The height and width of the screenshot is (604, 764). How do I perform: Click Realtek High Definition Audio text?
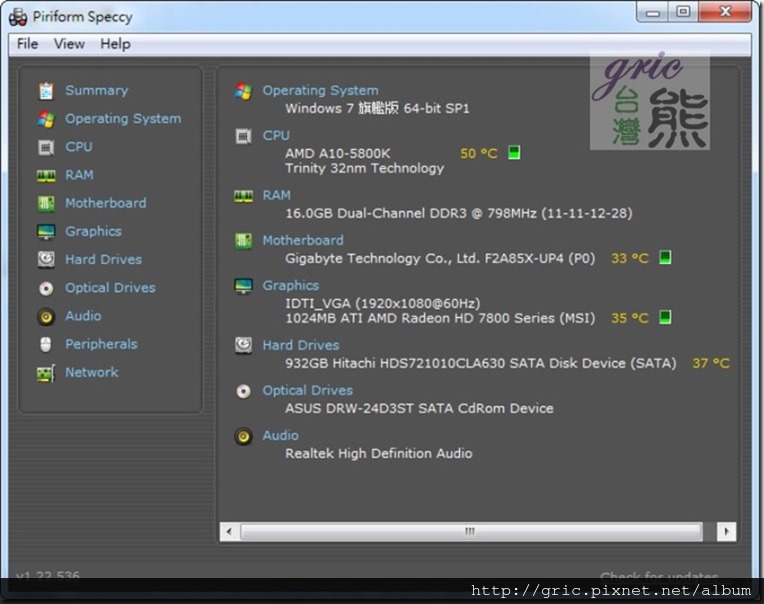click(x=379, y=453)
